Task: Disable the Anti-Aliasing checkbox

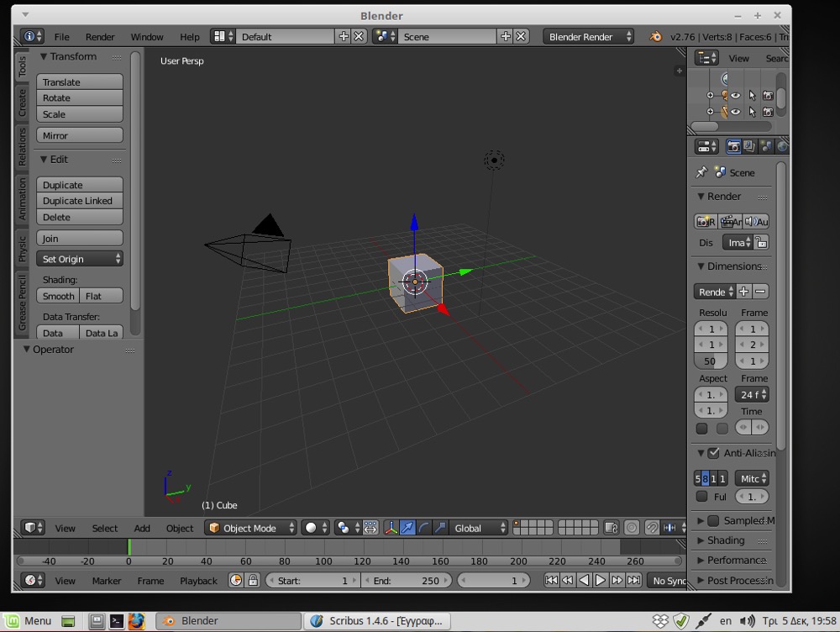Action: [x=714, y=453]
